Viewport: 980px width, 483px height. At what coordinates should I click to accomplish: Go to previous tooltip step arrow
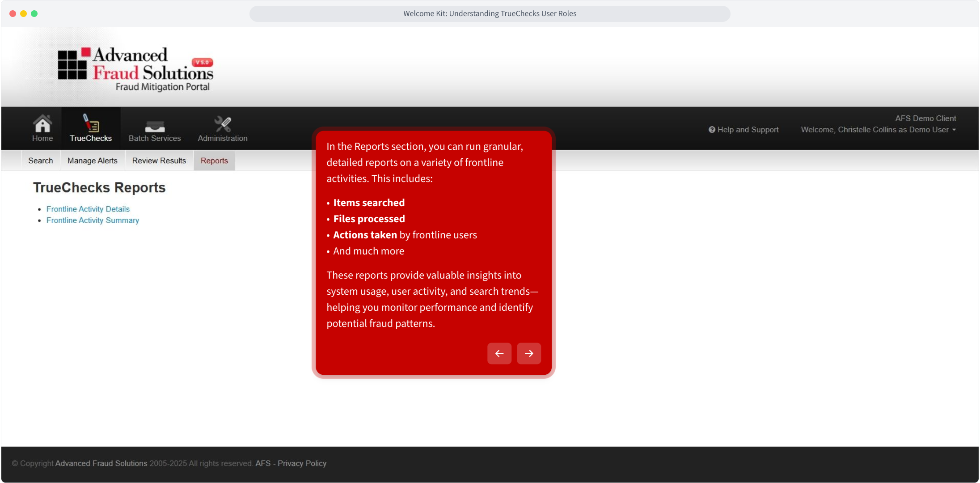(x=499, y=353)
